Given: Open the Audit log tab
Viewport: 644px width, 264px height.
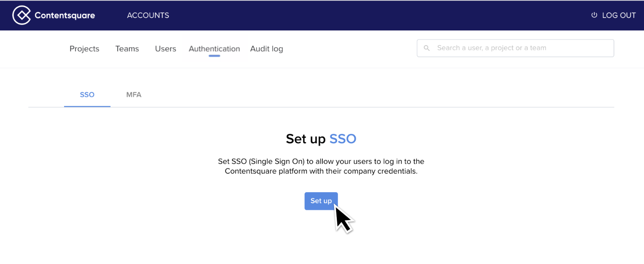Looking at the screenshot, I should pyautogui.click(x=267, y=49).
